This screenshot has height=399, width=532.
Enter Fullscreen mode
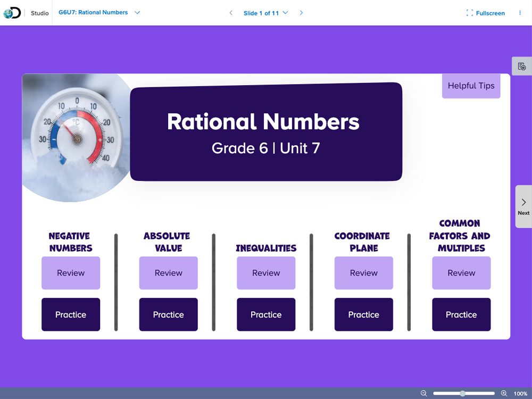(485, 13)
